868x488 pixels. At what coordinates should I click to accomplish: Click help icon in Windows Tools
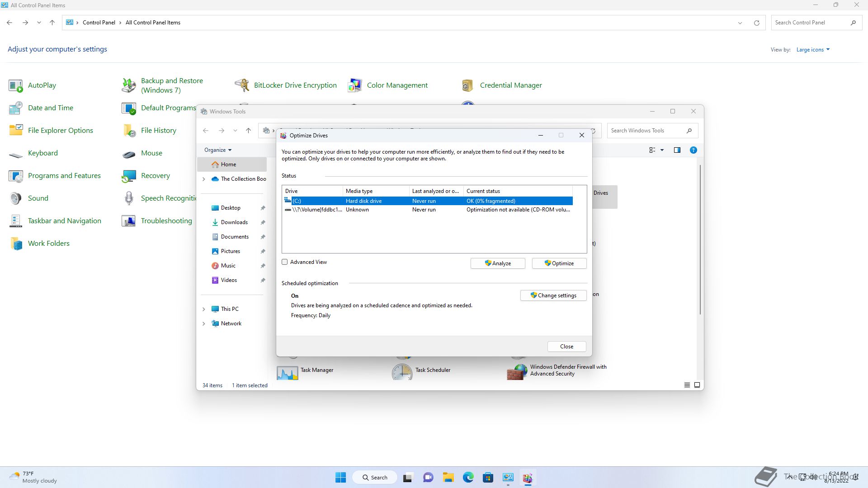click(693, 150)
